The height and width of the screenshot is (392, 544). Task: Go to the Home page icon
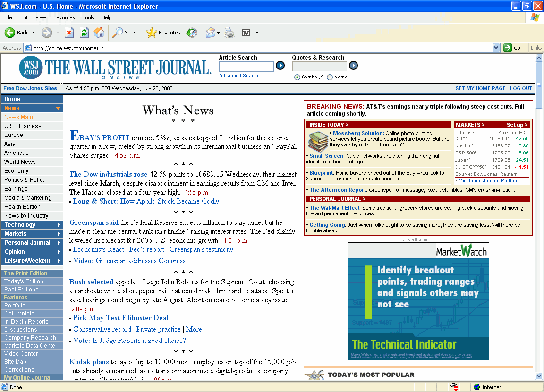99,33
